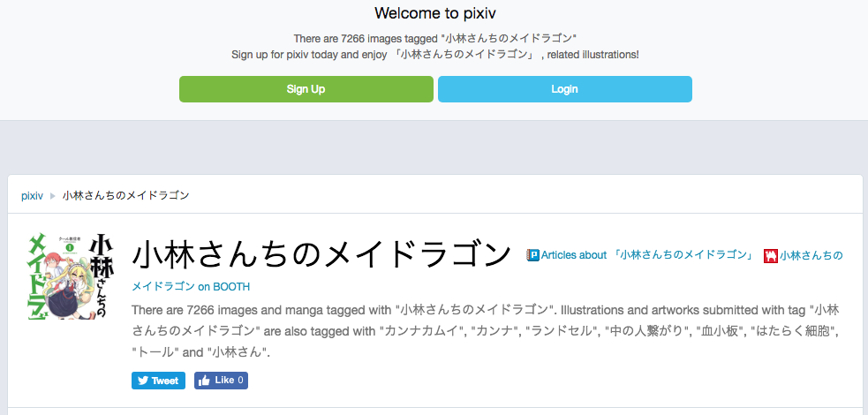Click the pixiv articles notebook icon
Screen dimensions: 868x415
pyautogui.click(x=532, y=255)
